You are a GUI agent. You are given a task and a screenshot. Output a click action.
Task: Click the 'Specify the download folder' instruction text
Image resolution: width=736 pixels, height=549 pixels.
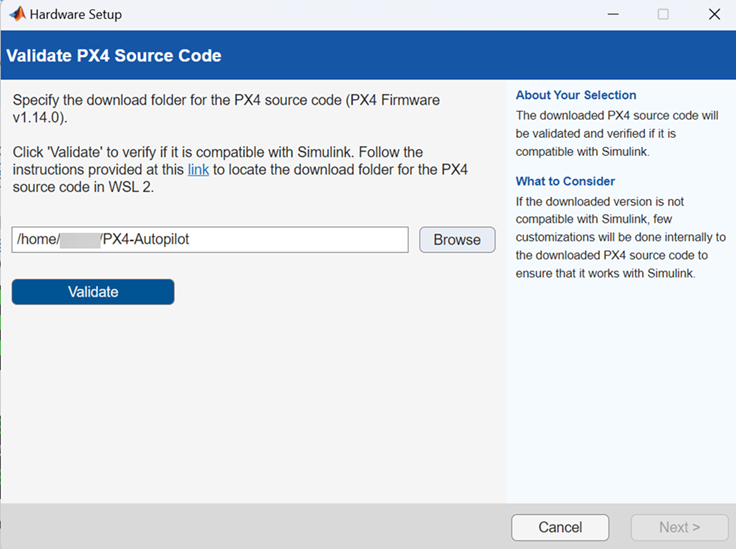pos(225,109)
